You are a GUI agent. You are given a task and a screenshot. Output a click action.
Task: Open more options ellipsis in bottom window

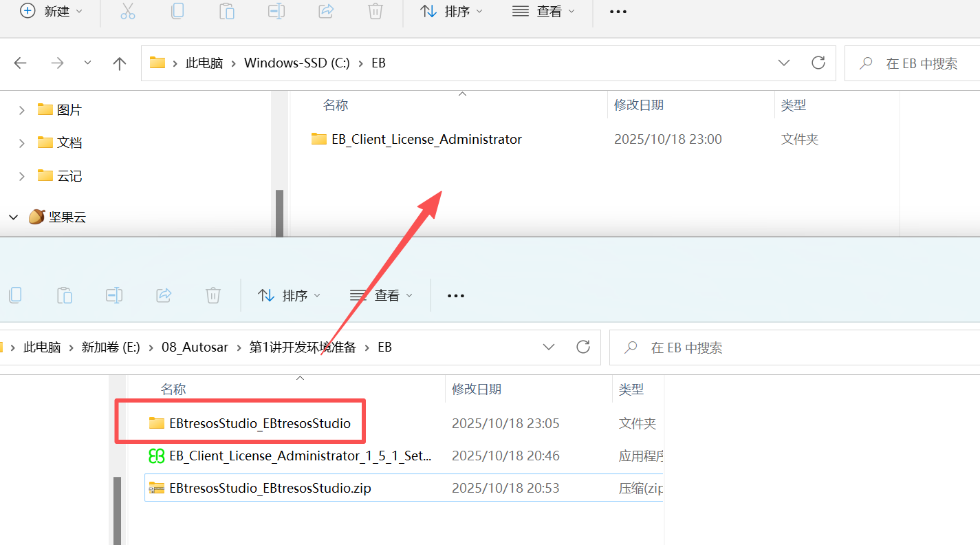[456, 296]
